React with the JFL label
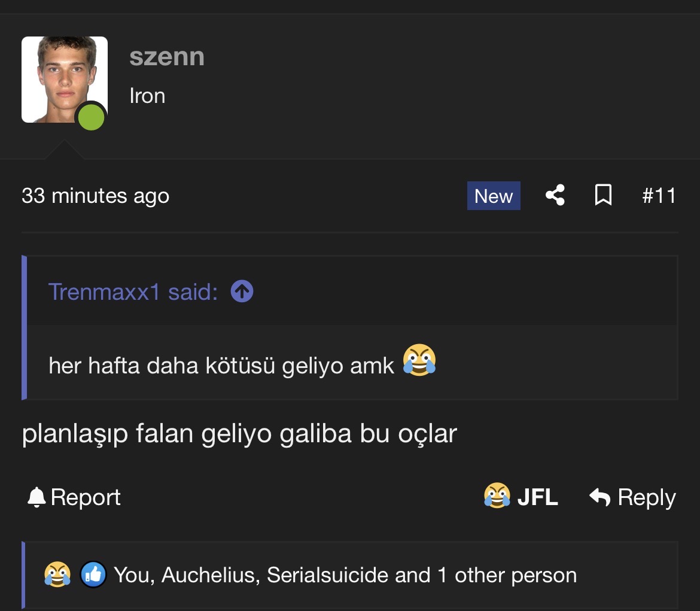This screenshot has height=611, width=700. 537,497
